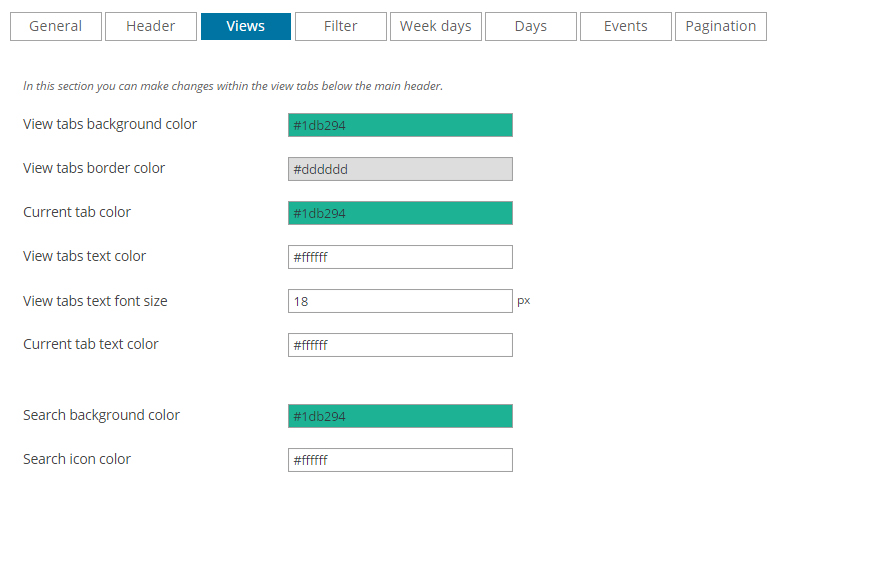
Task: Go to the Filter tab
Action: click(x=341, y=27)
